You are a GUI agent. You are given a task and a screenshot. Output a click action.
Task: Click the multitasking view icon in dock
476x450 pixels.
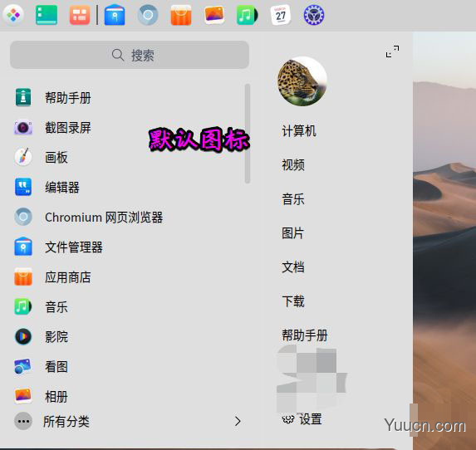click(x=80, y=15)
